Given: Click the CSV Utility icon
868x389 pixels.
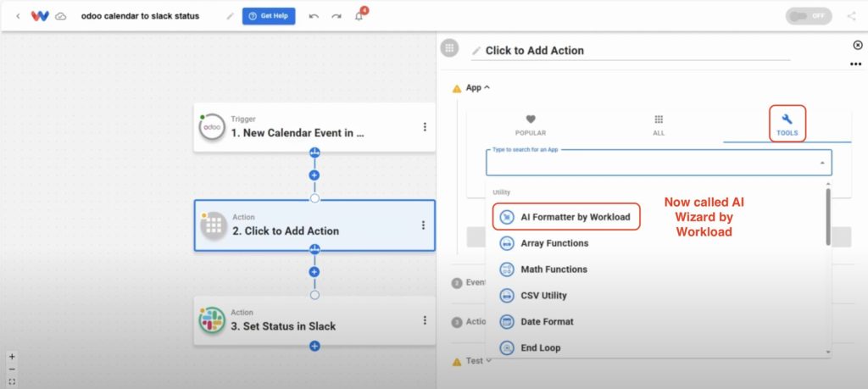Looking at the screenshot, I should point(507,296).
